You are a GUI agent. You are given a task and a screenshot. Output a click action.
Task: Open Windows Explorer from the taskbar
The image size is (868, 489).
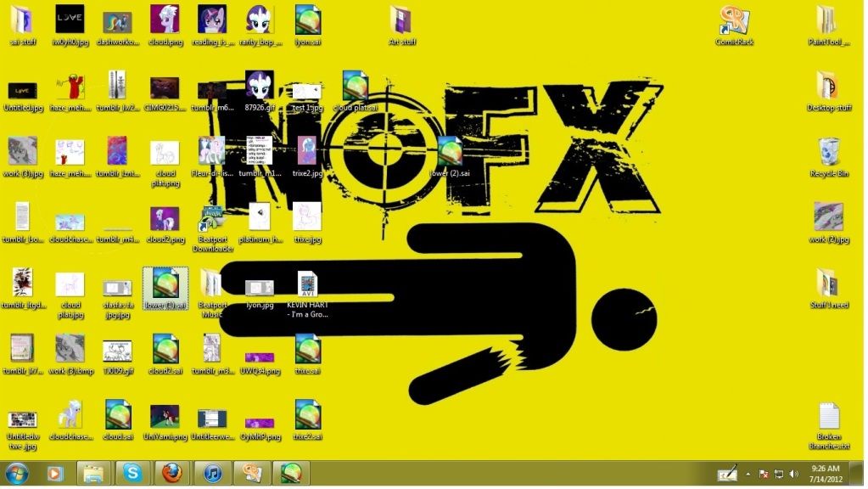coord(93,474)
